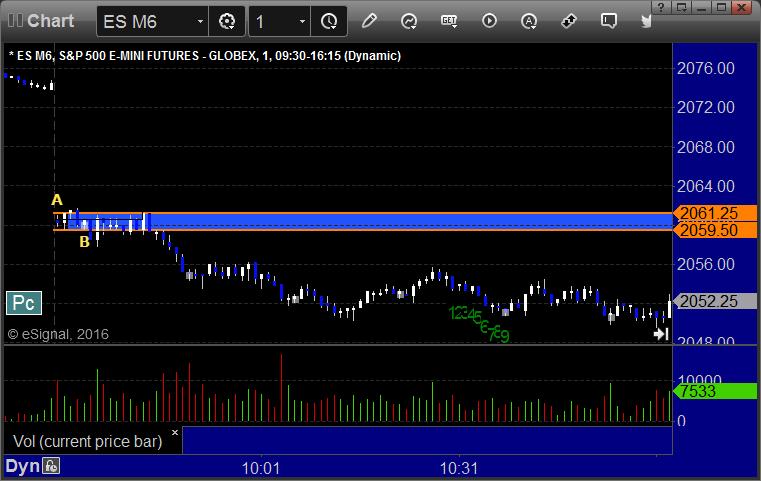Click the Dyn dynamic mode label

22,466
